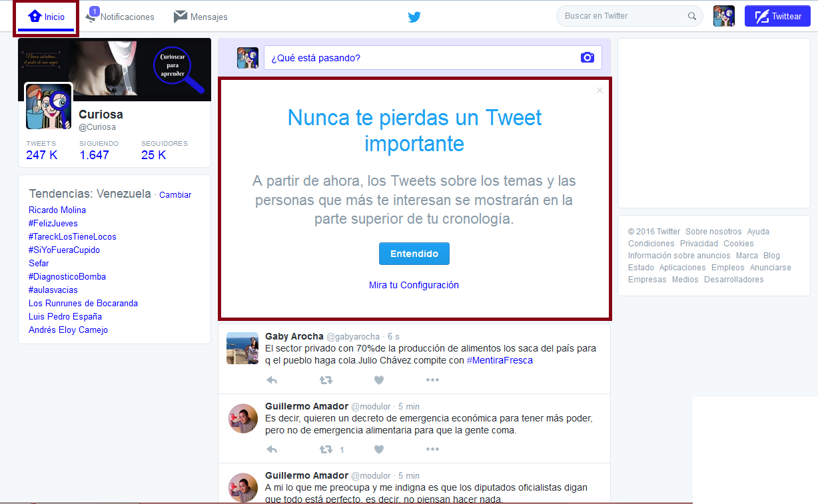The image size is (818, 504).
Task: Click the blue Twittear button
Action: click(x=777, y=15)
